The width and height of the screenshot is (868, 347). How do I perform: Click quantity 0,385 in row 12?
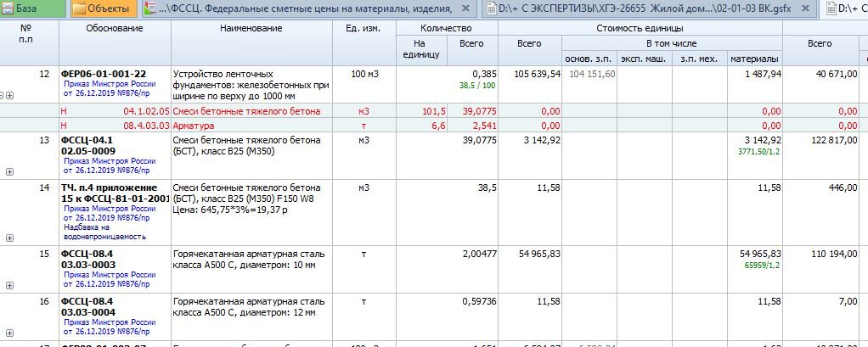[x=484, y=74]
